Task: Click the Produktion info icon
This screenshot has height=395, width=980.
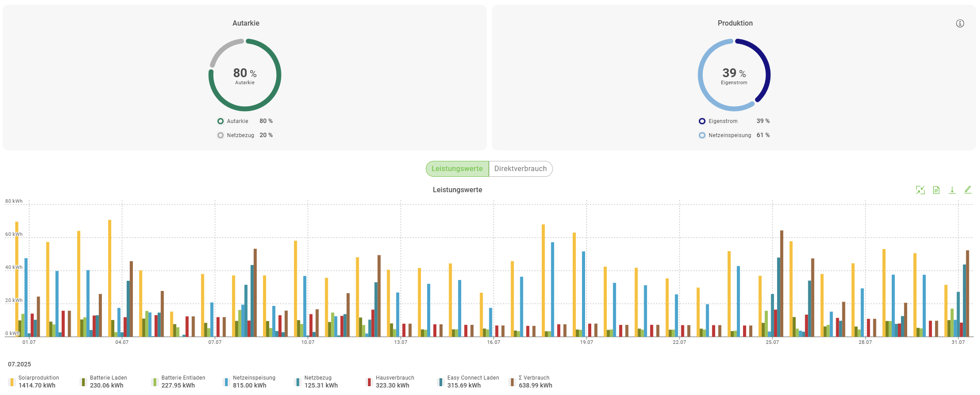Action: point(960,23)
